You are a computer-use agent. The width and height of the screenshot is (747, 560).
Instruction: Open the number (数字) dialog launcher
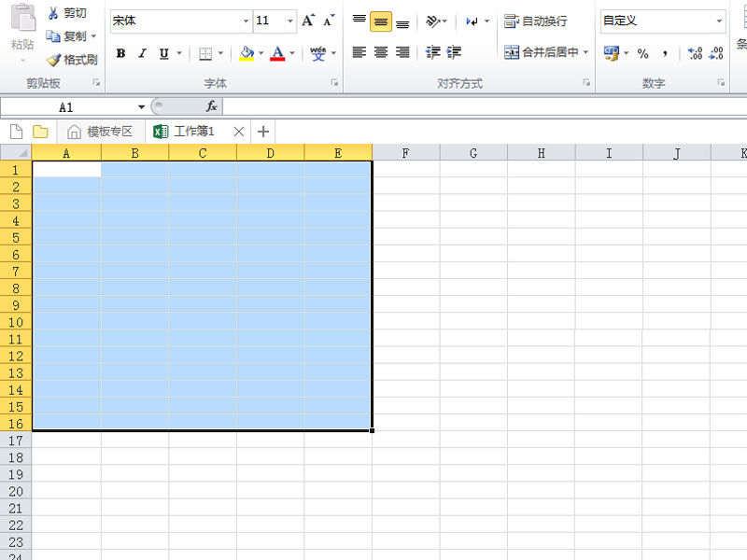(721, 83)
